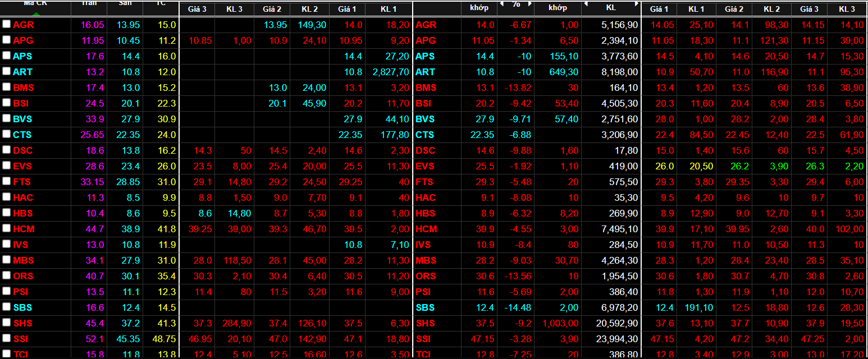Check the ORS row checkbox
Viewport: 868px width, 359px height.
click(x=6, y=275)
